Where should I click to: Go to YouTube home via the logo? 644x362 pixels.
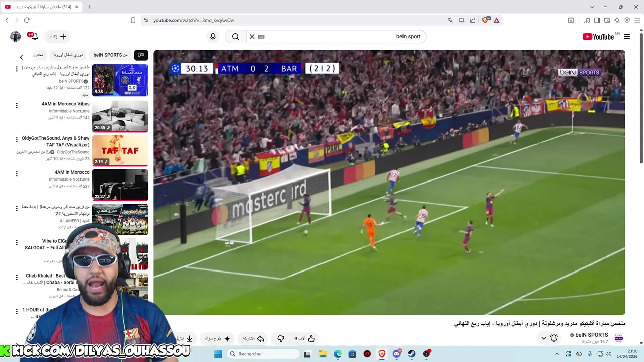[x=598, y=37]
